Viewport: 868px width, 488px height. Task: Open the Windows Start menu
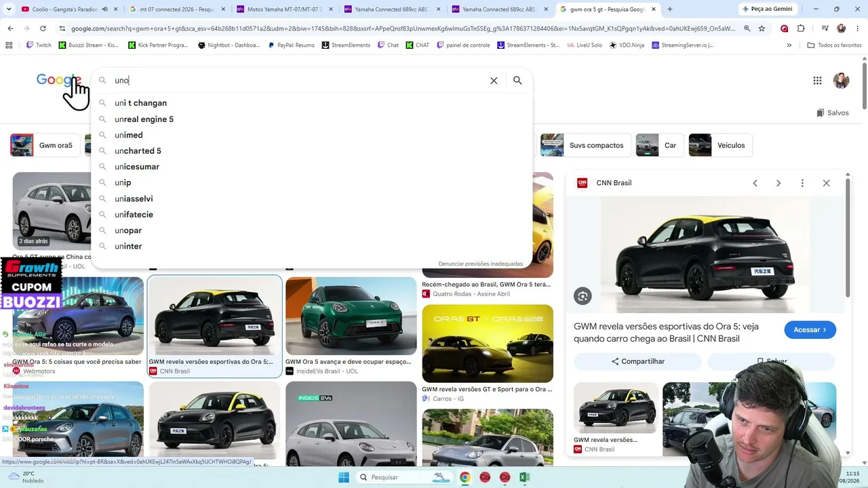click(x=344, y=477)
